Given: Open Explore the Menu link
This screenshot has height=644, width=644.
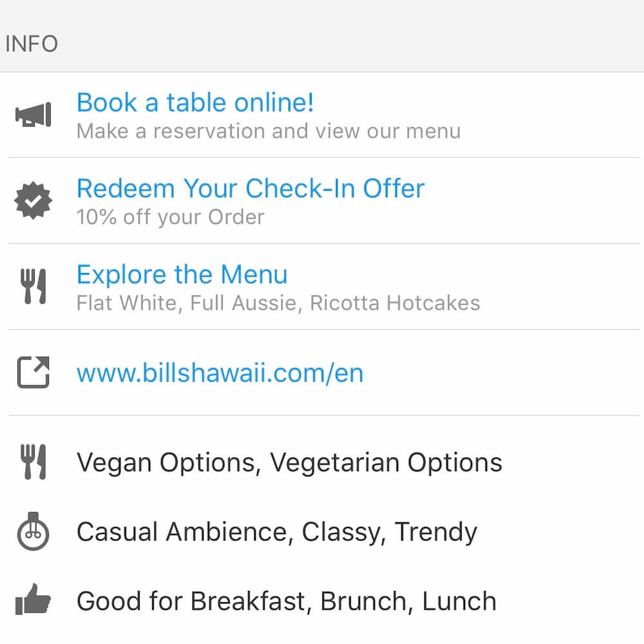Looking at the screenshot, I should [182, 274].
